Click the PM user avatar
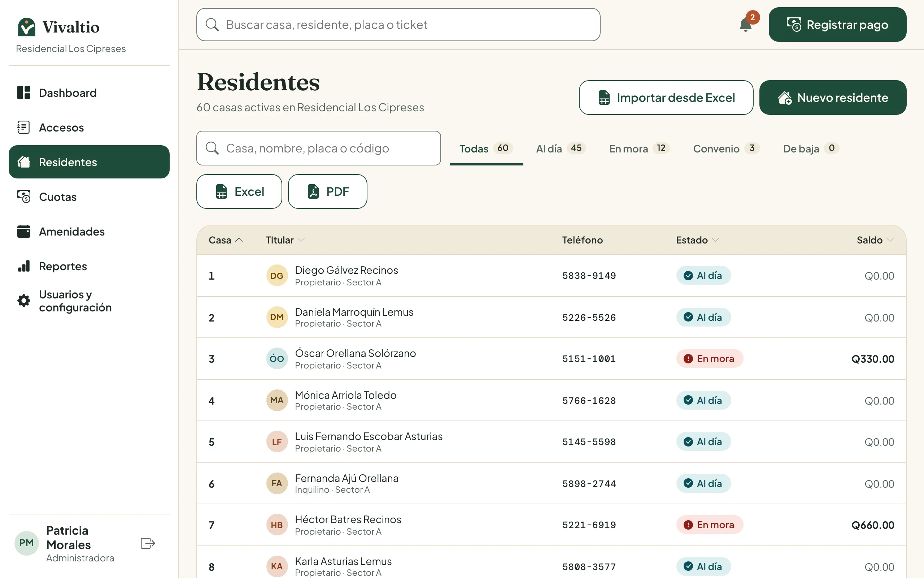 coord(26,543)
